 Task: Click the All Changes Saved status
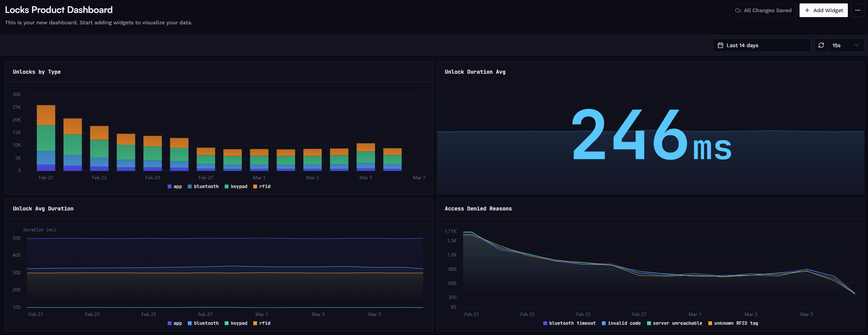pyautogui.click(x=763, y=10)
